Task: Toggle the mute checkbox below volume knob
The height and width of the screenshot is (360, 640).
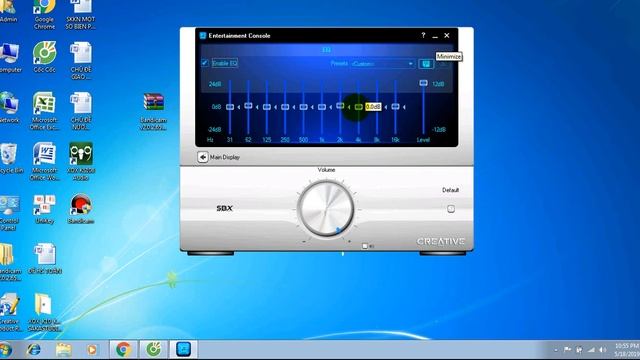Action: [x=365, y=246]
